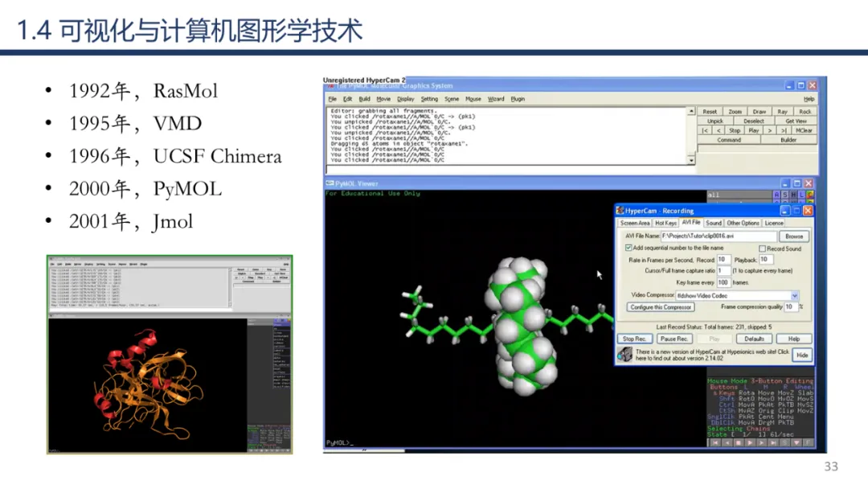
Task: Click the C color icon for 'all' object
Action: pyautogui.click(x=810, y=195)
